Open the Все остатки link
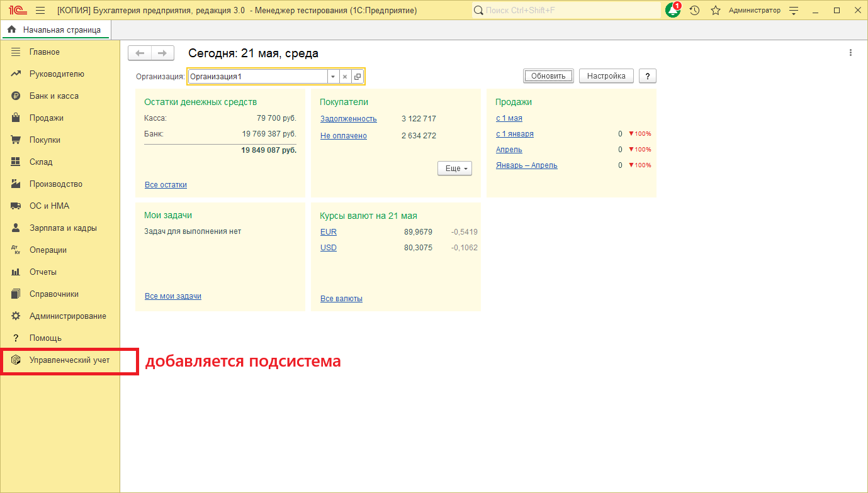Image resolution: width=868 pixels, height=493 pixels. coord(166,185)
